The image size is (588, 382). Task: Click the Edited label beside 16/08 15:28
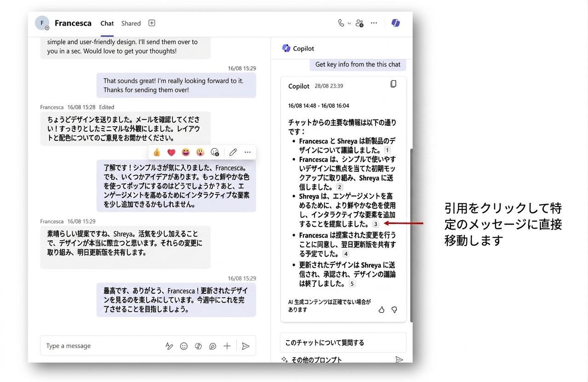(107, 107)
